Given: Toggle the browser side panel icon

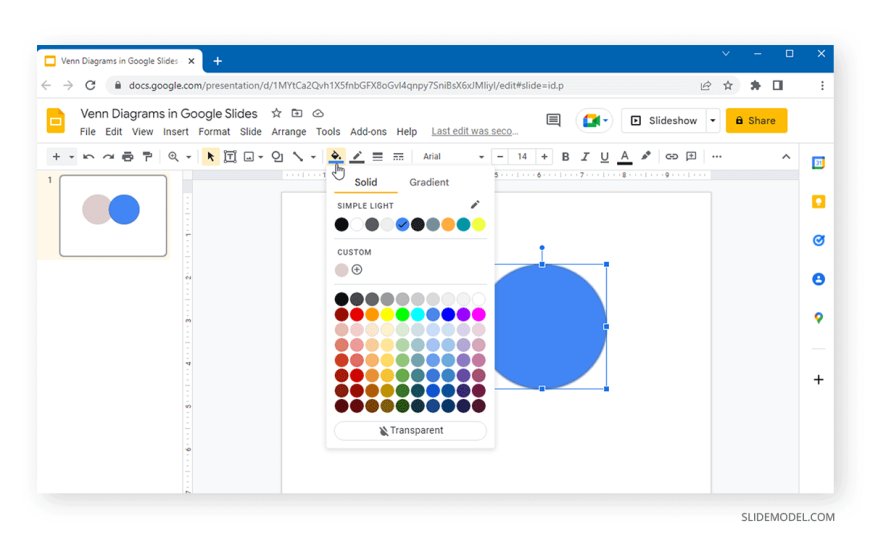Looking at the screenshot, I should (x=778, y=85).
